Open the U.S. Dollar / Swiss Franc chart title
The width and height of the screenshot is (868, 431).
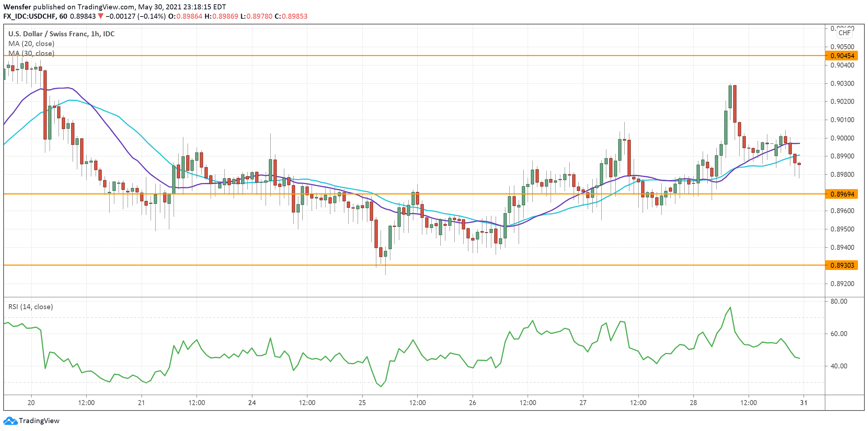click(61, 34)
